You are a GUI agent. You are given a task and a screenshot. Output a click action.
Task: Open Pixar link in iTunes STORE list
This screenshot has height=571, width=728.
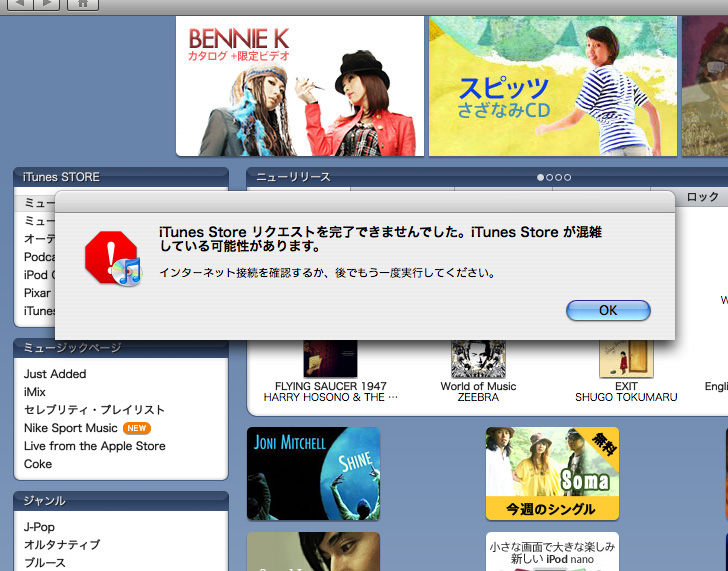37,293
